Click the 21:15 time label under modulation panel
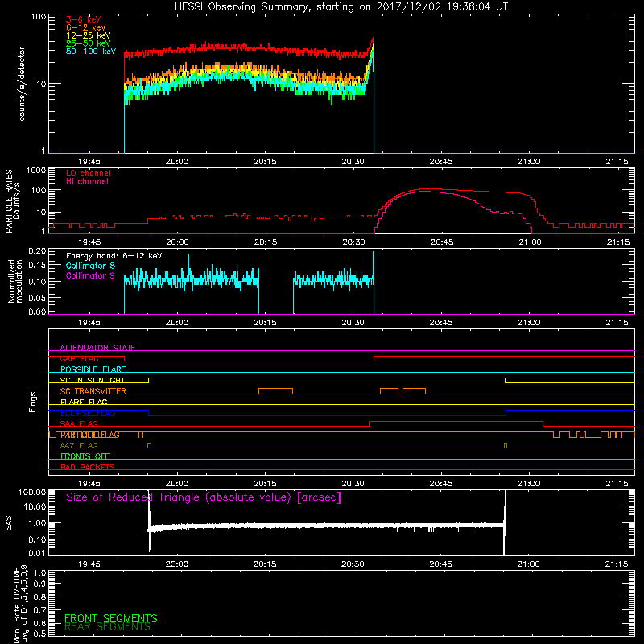 [617, 323]
